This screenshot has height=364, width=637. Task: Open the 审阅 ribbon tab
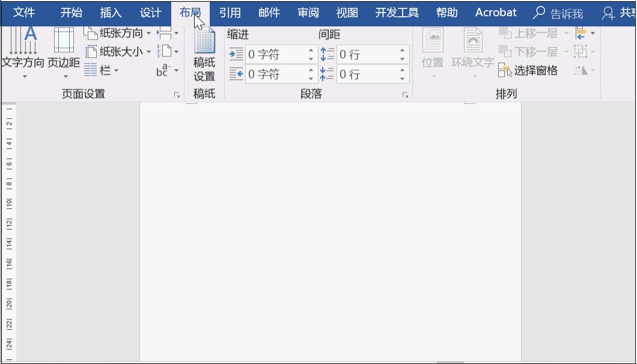[x=308, y=12]
